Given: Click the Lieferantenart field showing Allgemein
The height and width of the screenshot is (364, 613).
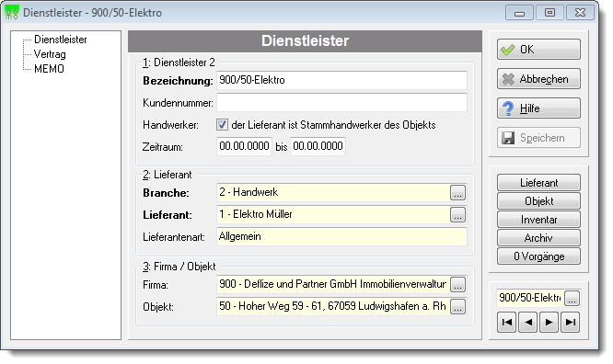Looking at the screenshot, I should (x=341, y=236).
